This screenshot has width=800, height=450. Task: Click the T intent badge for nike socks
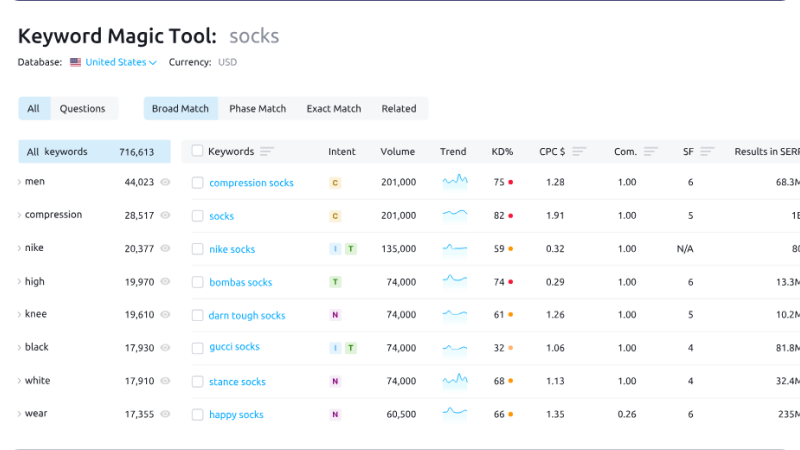click(351, 249)
